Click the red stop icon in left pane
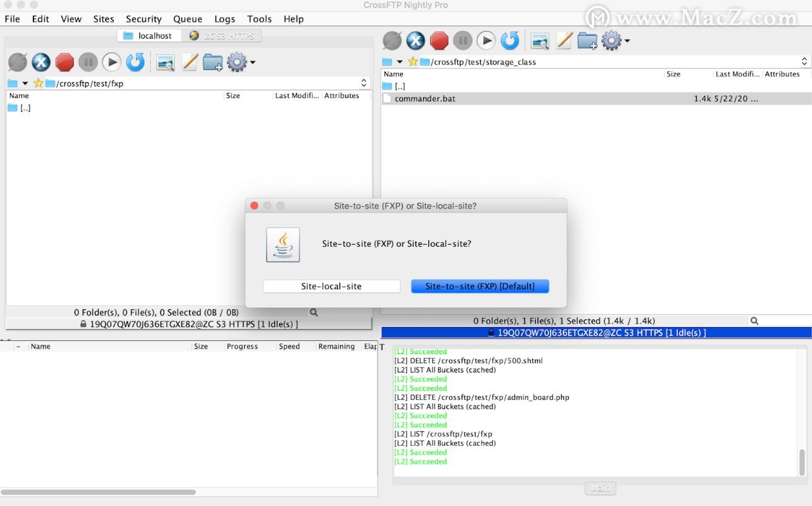This screenshot has height=506, width=812. click(x=65, y=62)
